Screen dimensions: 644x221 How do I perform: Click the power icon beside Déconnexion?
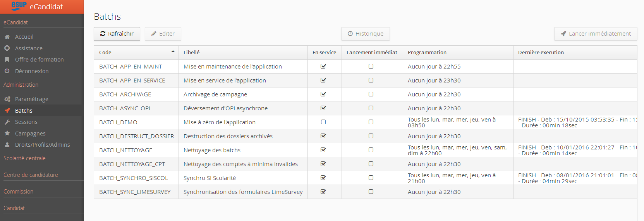tap(7, 71)
